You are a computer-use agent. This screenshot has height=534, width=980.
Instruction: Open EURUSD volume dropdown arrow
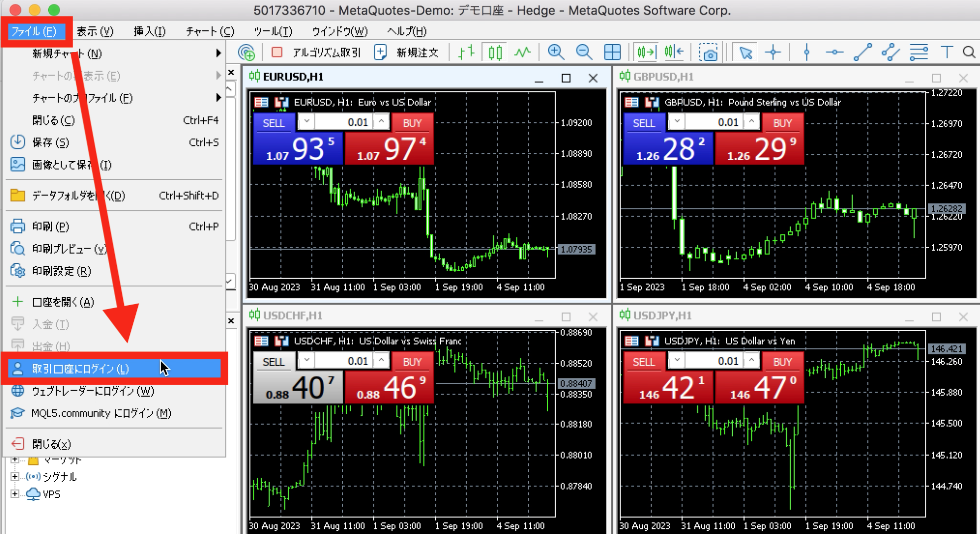pyautogui.click(x=306, y=121)
